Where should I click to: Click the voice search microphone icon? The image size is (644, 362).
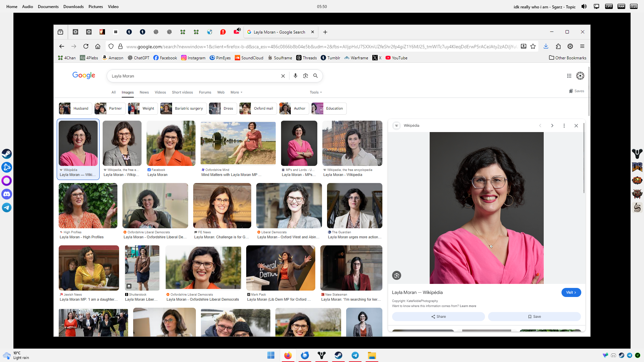click(x=295, y=76)
